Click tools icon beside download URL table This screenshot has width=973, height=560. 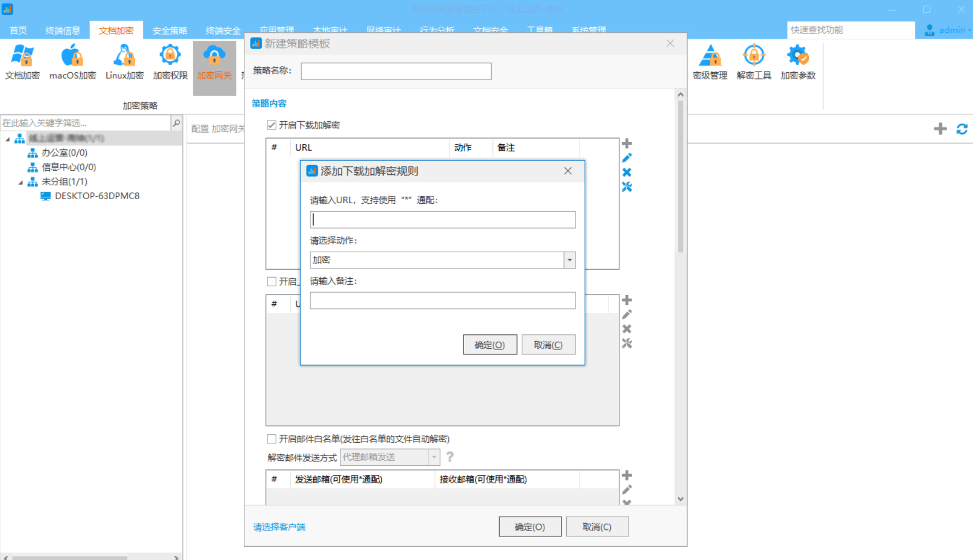(627, 186)
